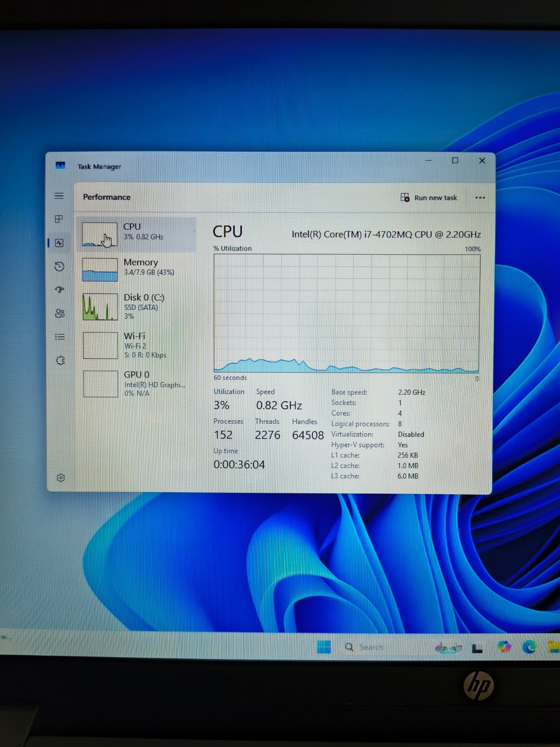Click the Processes count 152
This screenshot has width=560, height=747.
(x=223, y=435)
